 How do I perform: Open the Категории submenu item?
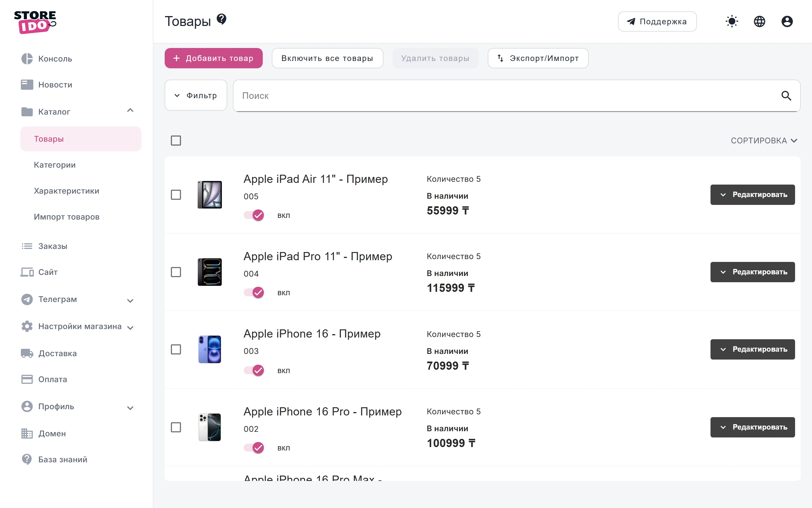[x=55, y=165]
